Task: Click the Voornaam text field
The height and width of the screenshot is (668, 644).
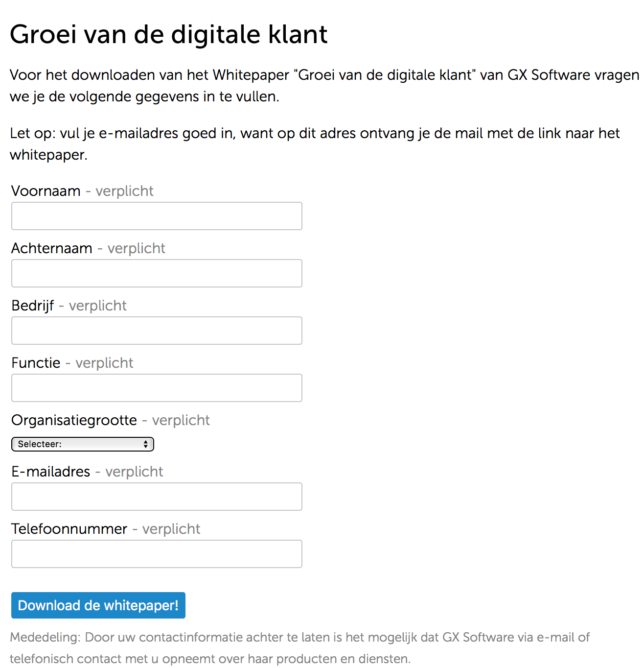Action: click(x=157, y=216)
